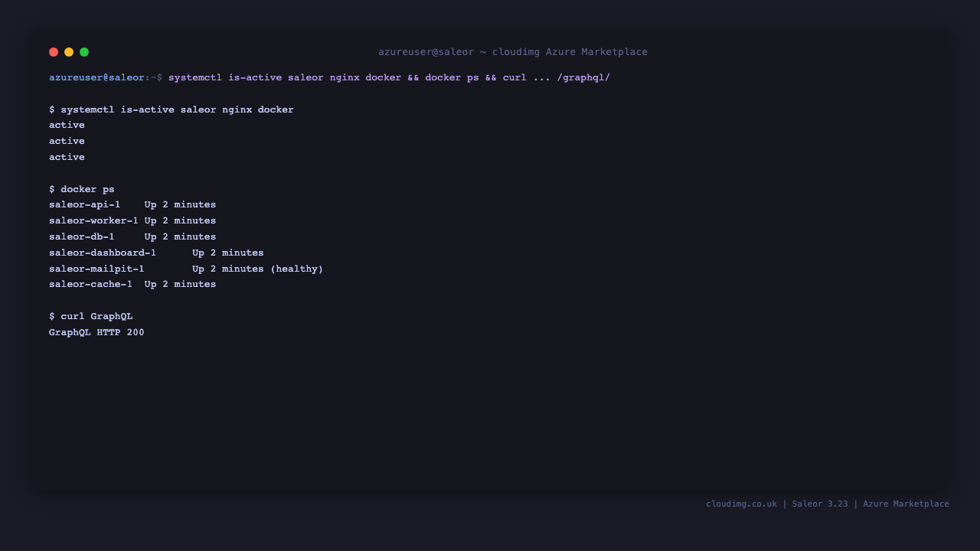This screenshot has height=551, width=980.
Task: Click the long command after the first prompt
Action: tap(389, 77)
